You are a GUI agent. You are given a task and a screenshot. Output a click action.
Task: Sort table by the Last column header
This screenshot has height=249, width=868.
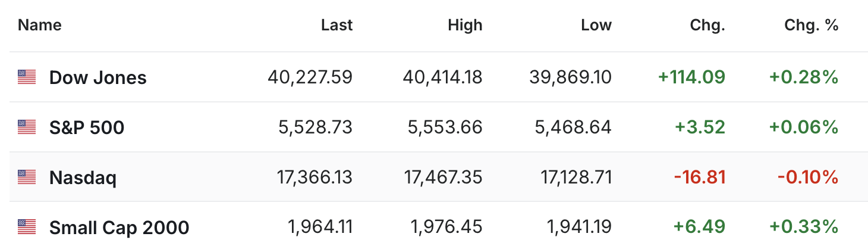[x=336, y=25]
